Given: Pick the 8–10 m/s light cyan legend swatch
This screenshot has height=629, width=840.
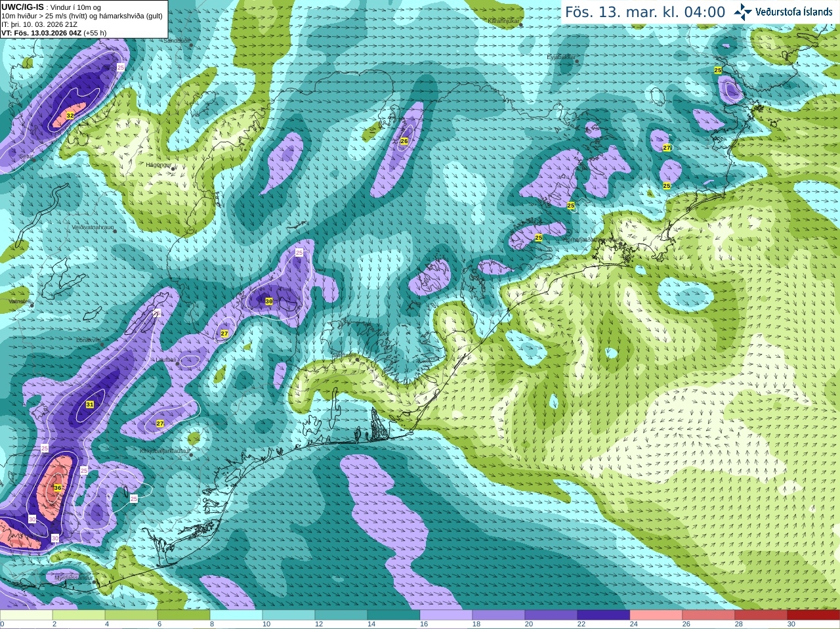Looking at the screenshot, I should 236,615.
